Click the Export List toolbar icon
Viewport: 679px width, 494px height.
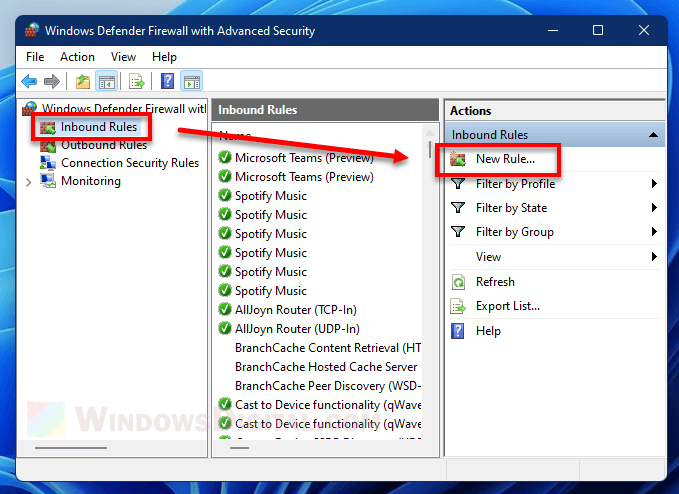pos(136,81)
